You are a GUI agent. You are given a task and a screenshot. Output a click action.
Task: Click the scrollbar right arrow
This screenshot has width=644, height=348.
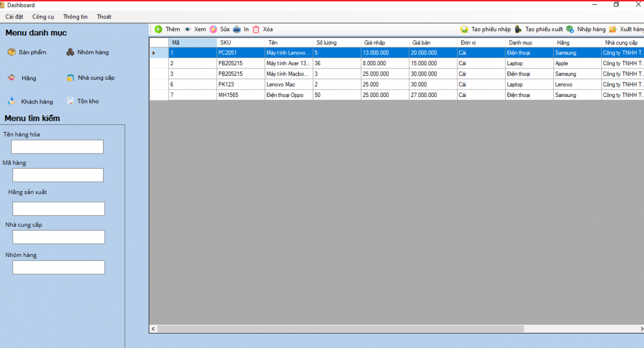click(641, 329)
